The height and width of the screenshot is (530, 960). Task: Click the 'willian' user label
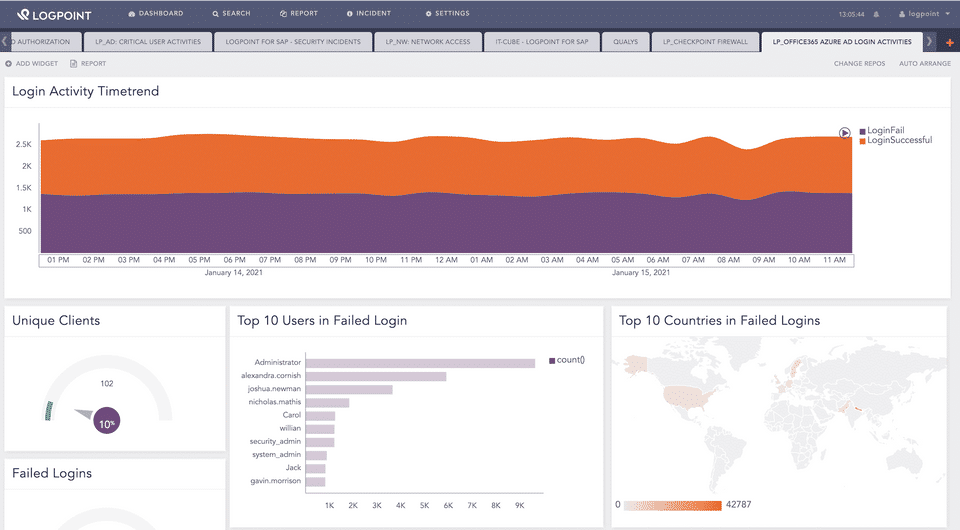[290, 428]
